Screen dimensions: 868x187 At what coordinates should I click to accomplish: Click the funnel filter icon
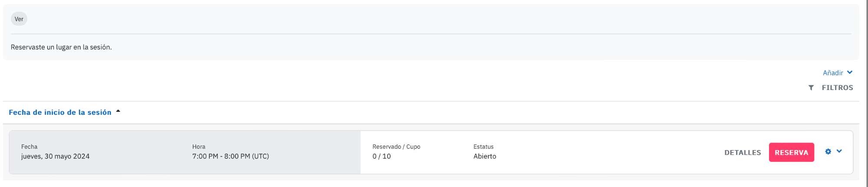pos(811,88)
